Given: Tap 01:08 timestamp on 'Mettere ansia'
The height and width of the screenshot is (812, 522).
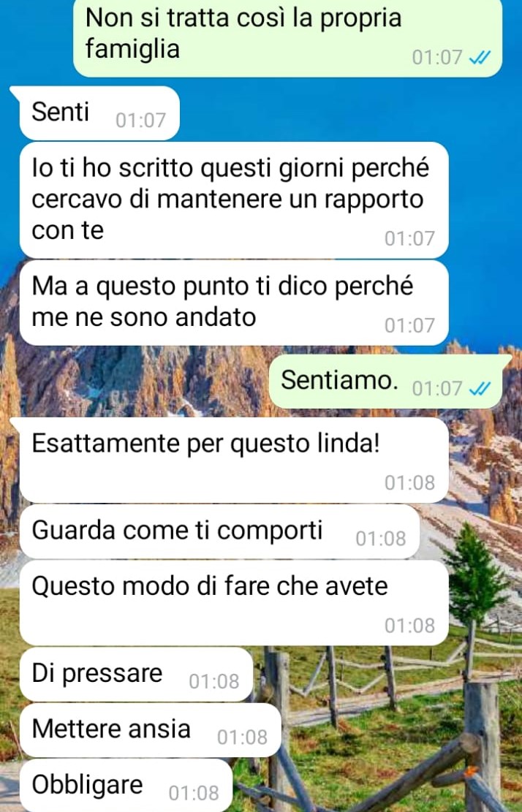Looking at the screenshot, I should coord(242,737).
